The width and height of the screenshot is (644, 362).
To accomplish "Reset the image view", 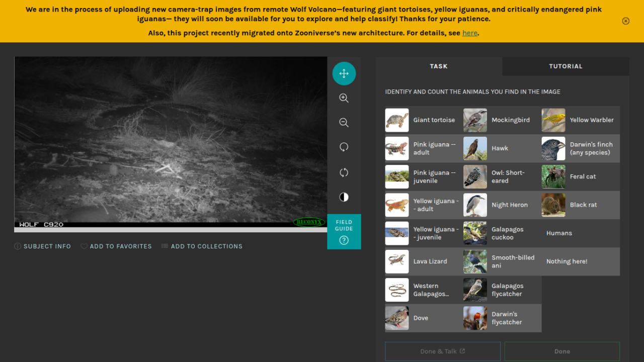I will 344,172.
